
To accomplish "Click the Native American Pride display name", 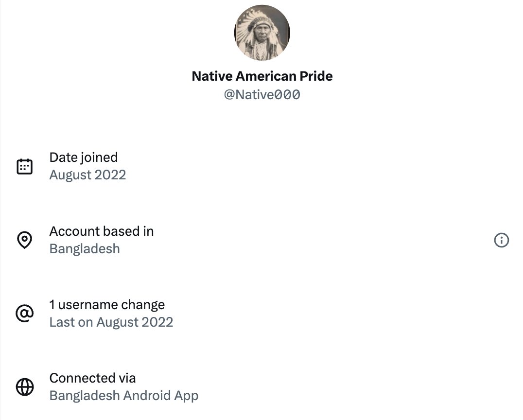I will 262,76.
